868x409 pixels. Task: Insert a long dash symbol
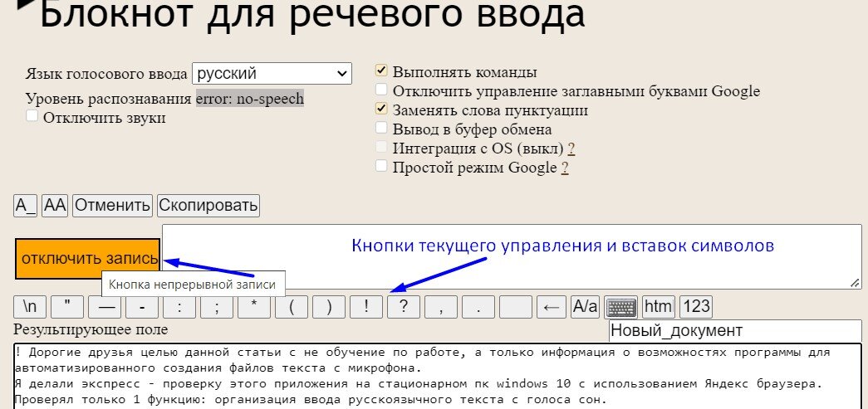[105, 307]
